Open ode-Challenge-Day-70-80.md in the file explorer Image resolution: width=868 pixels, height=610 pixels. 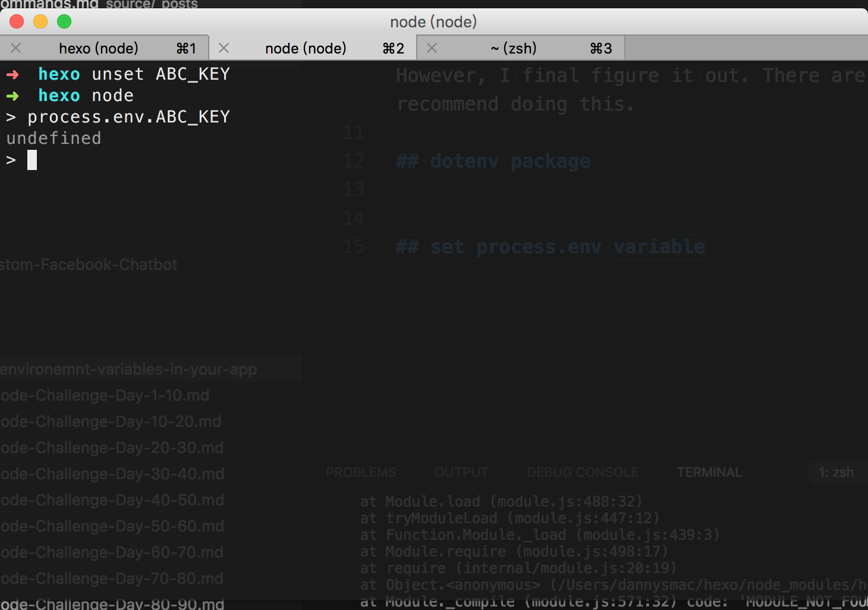click(x=112, y=578)
